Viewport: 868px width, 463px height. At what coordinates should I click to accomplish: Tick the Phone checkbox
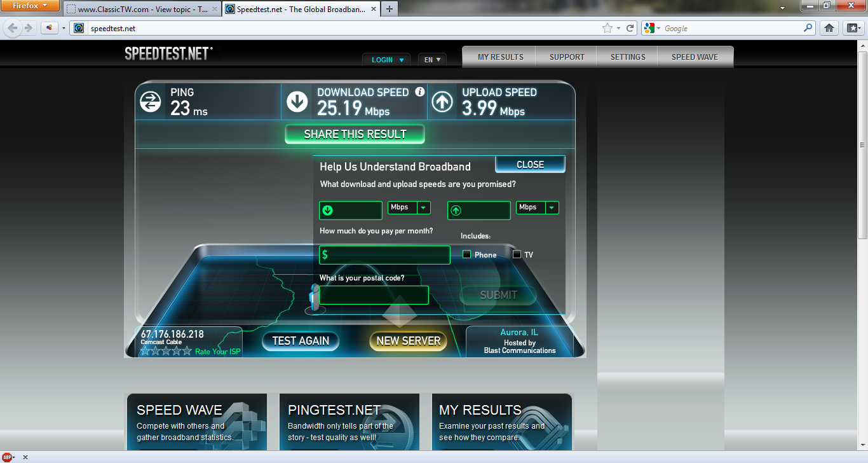point(467,254)
